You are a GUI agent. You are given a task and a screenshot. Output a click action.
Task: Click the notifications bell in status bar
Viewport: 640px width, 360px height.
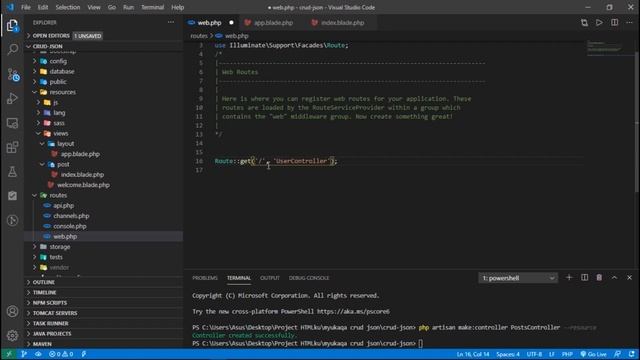pyautogui.click(x=632, y=354)
